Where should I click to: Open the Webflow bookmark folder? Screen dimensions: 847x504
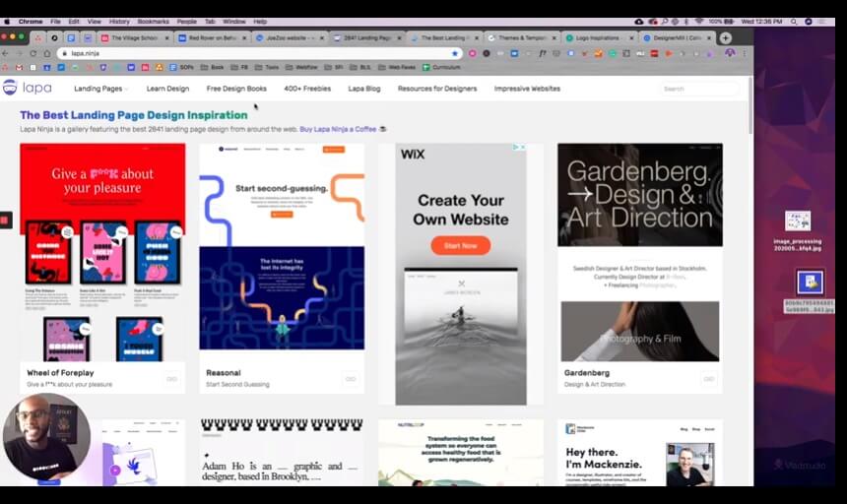point(301,68)
